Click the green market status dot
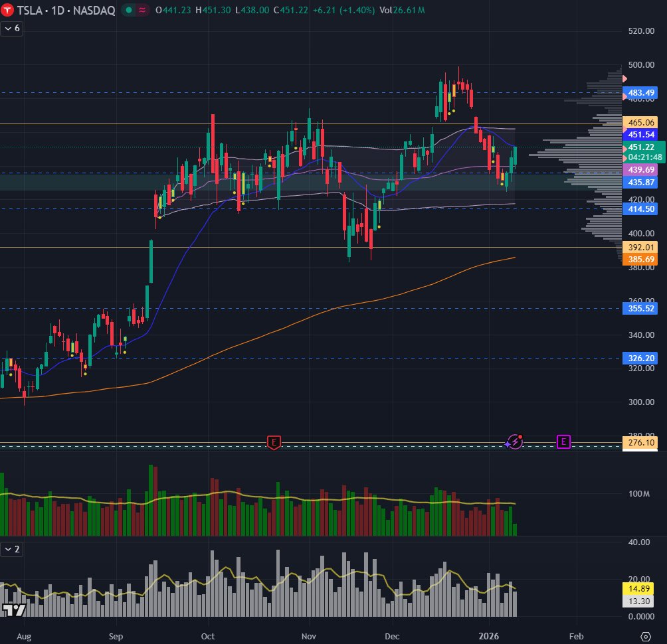 point(129,10)
